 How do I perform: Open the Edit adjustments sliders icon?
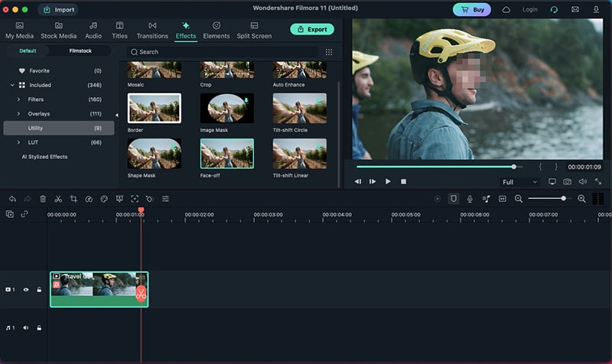(x=165, y=199)
